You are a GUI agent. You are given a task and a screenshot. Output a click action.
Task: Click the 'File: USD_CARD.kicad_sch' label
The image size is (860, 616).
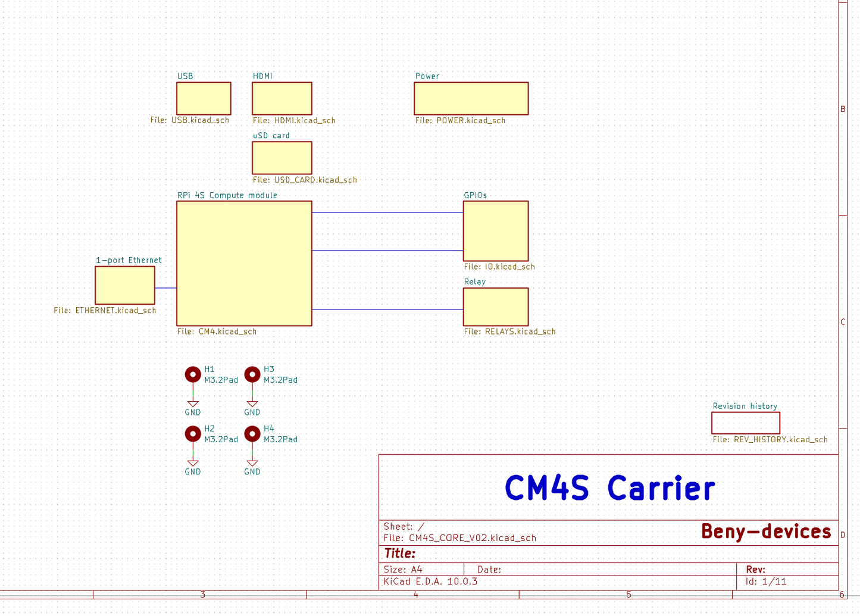(305, 180)
